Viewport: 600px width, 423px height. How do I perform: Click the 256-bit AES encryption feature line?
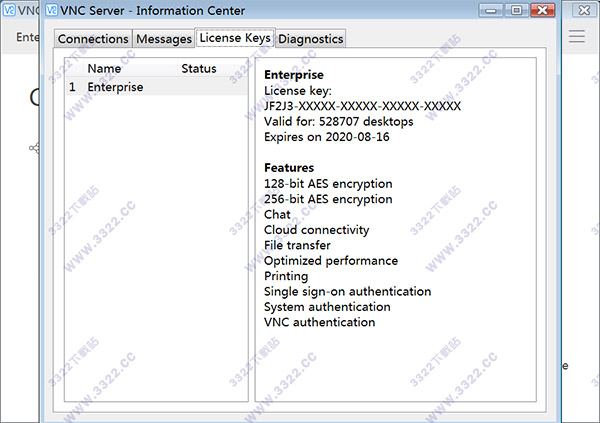(x=328, y=199)
